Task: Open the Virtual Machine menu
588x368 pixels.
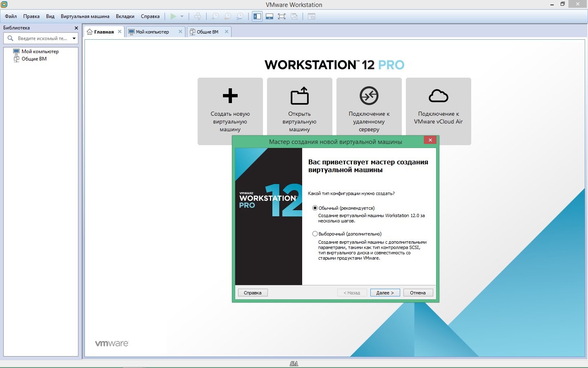Action: pos(85,16)
